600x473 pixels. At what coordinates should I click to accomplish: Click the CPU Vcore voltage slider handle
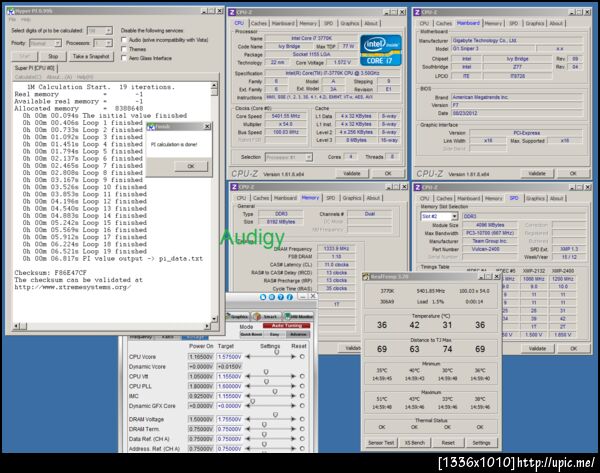coord(277,352)
